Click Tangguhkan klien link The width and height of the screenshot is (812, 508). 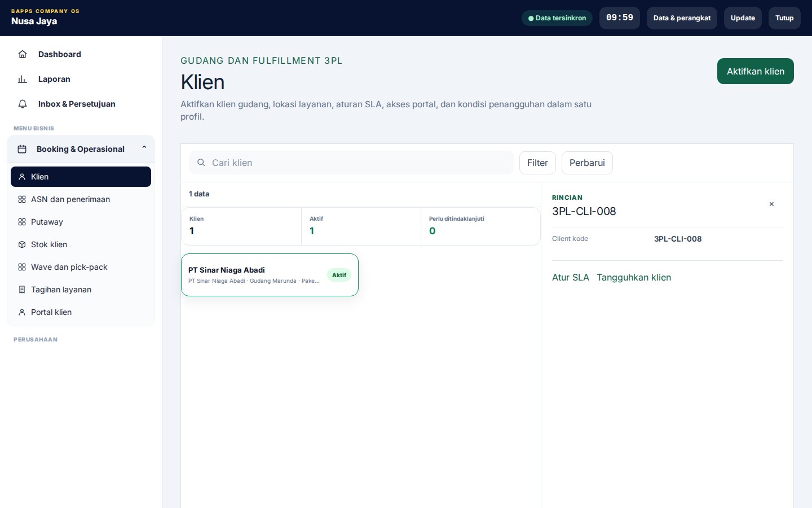(x=634, y=277)
